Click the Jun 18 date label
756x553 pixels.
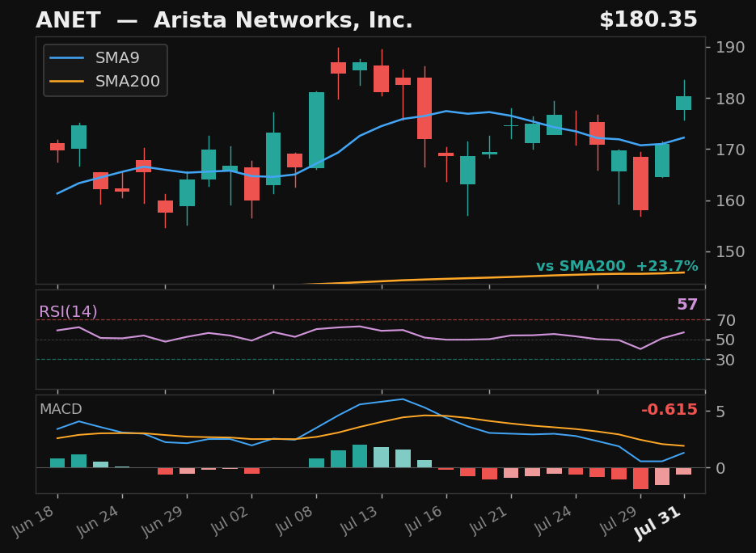click(34, 521)
